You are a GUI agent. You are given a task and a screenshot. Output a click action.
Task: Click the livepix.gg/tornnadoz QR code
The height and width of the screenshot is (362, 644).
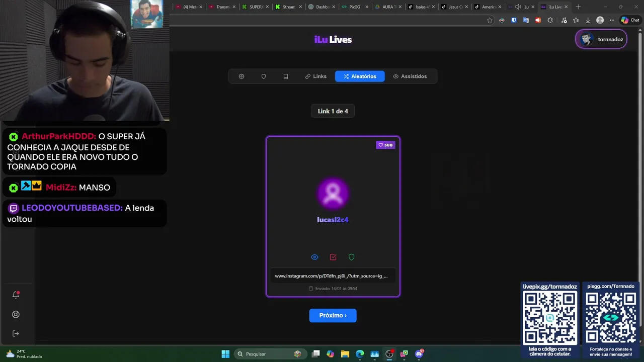(x=550, y=318)
